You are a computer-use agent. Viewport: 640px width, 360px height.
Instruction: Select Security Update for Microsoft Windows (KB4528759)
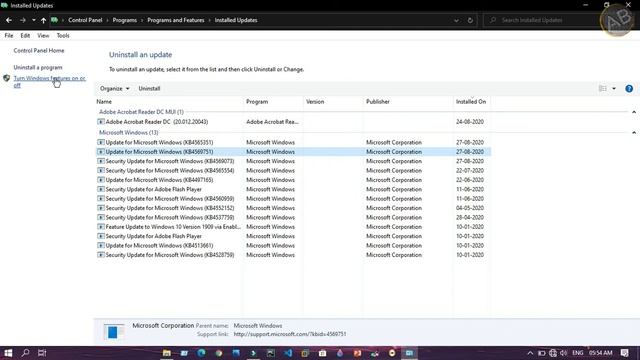pyautogui.click(x=293, y=255)
